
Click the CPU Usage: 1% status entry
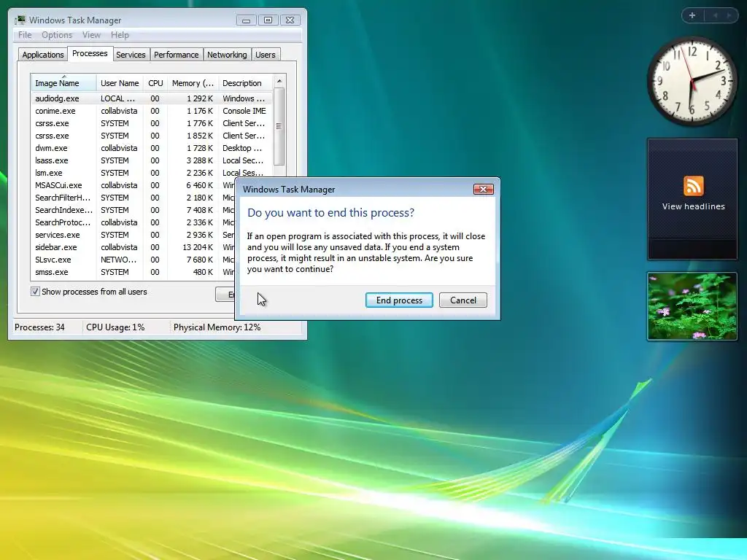pos(115,327)
